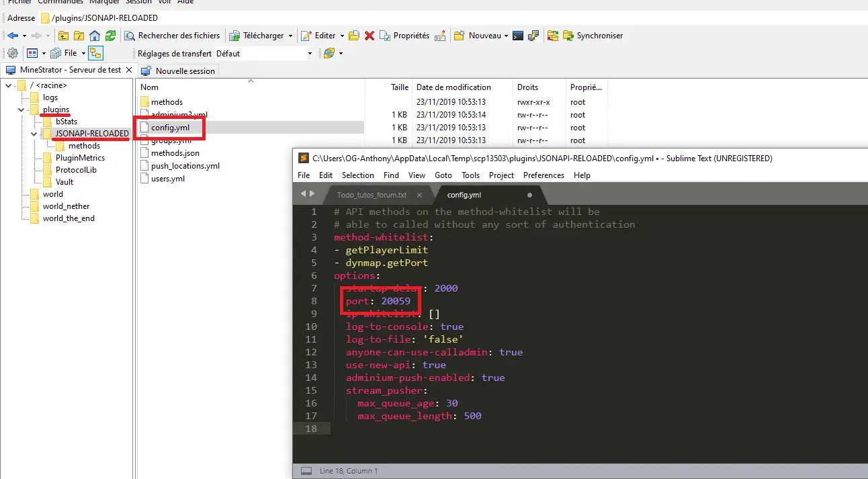868x479 pixels.
Task: Collapse the JSONAPI-RELOADED tree node
Action: [34, 134]
